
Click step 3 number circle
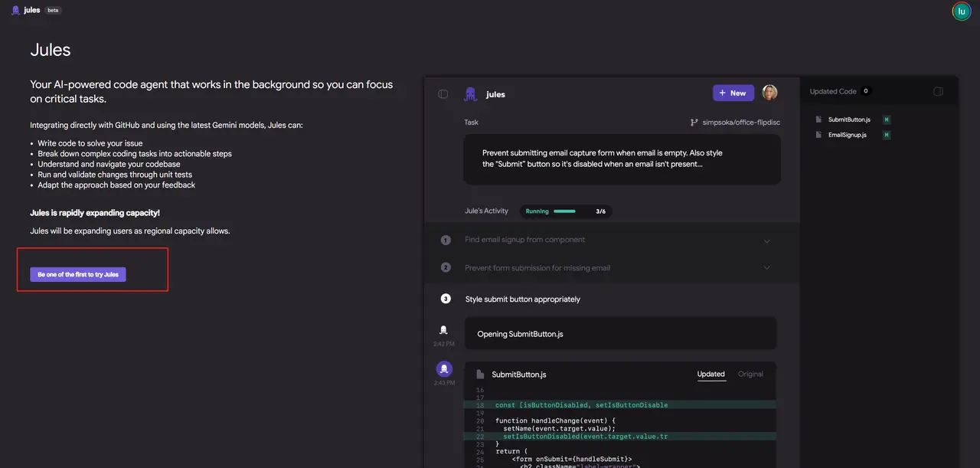(x=446, y=299)
